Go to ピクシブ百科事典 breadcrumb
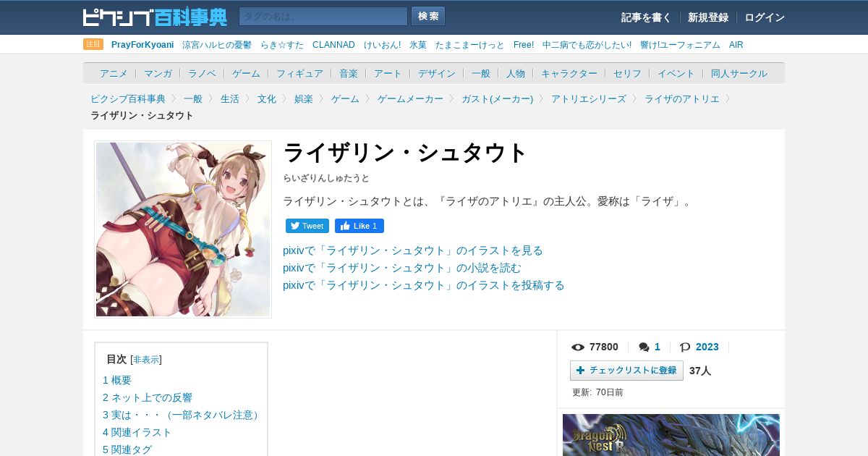The image size is (868, 456). [x=128, y=98]
